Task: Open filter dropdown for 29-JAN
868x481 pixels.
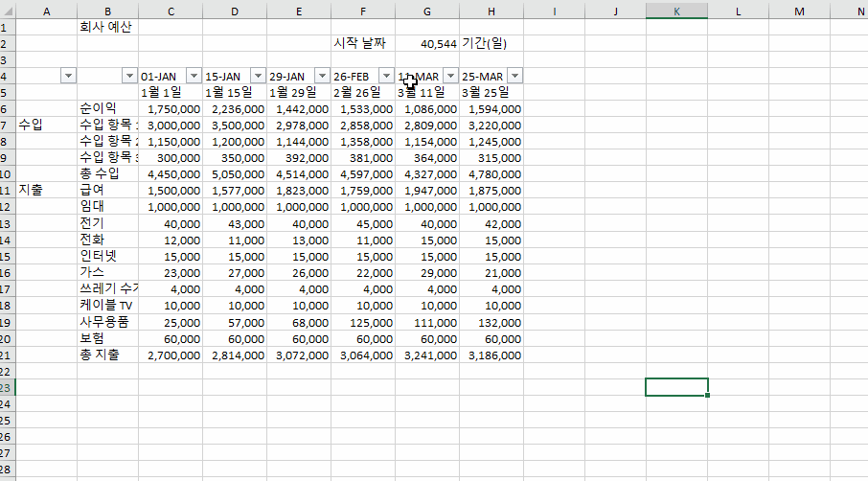Action: pyautogui.click(x=322, y=76)
